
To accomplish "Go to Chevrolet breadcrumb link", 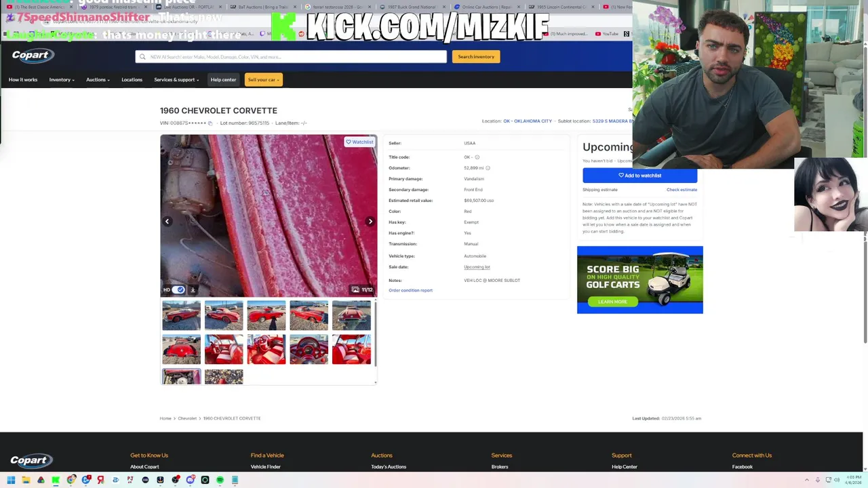I will [187, 418].
